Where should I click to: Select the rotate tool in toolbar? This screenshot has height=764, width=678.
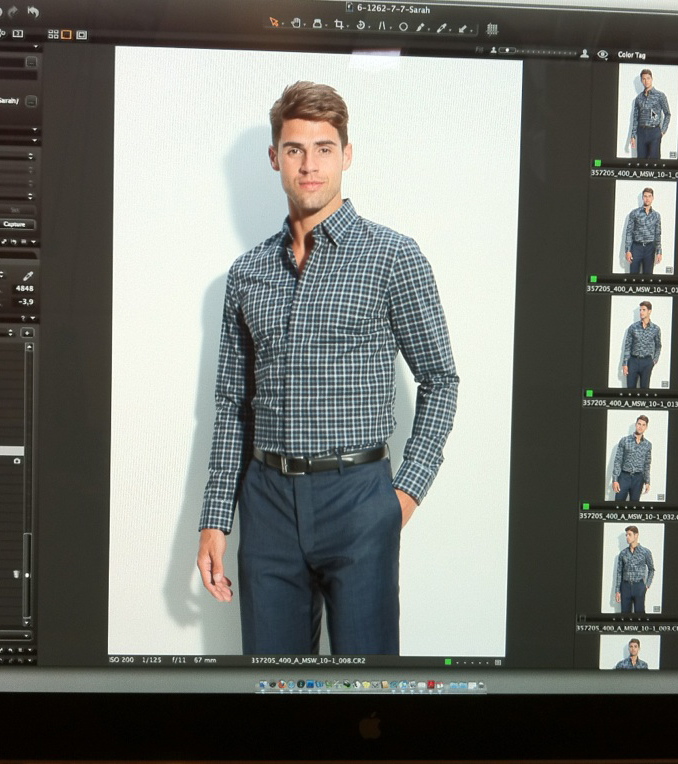click(x=360, y=24)
